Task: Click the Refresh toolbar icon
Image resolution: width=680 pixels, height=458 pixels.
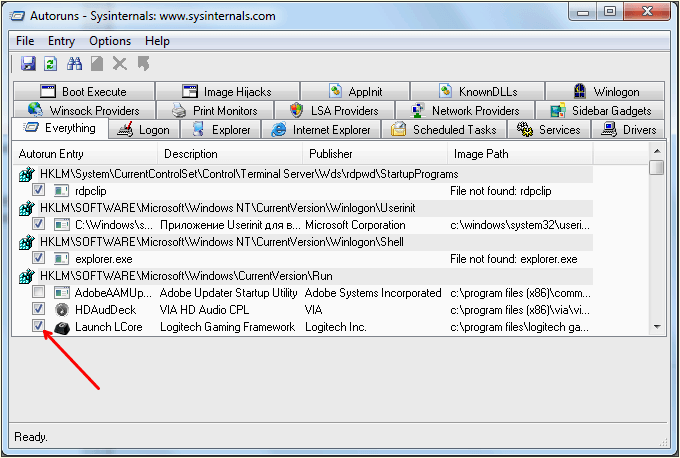Action: 51,64
